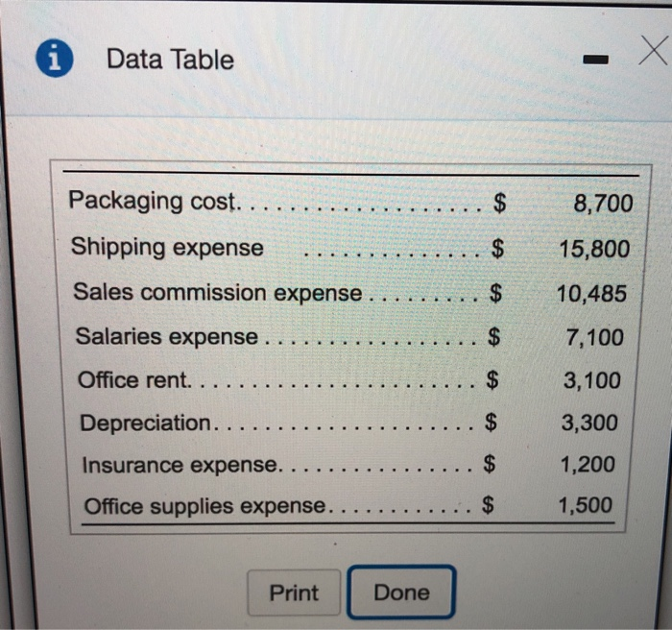Screen dimensions: 672x630
Task: Select the Packaging cost label
Action: coord(153,202)
